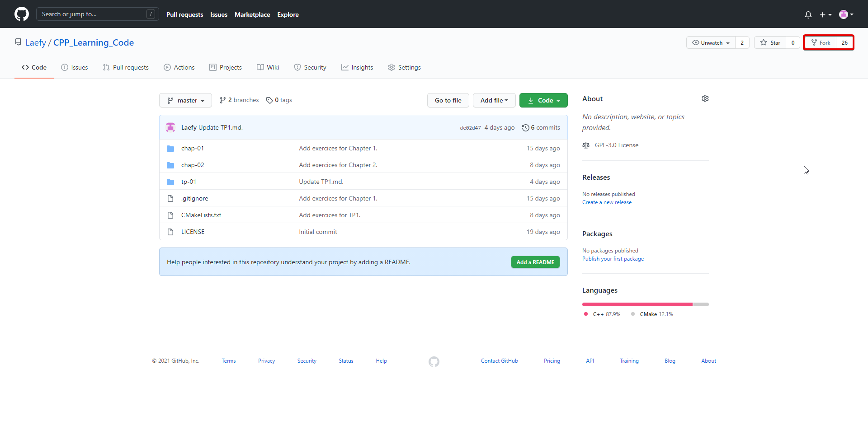The height and width of the screenshot is (425, 868).
Task: Fork the repository
Action: [821, 42]
